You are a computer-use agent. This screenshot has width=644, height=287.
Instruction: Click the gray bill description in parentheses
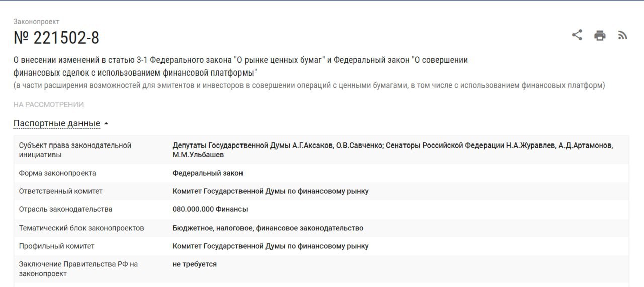(x=309, y=85)
